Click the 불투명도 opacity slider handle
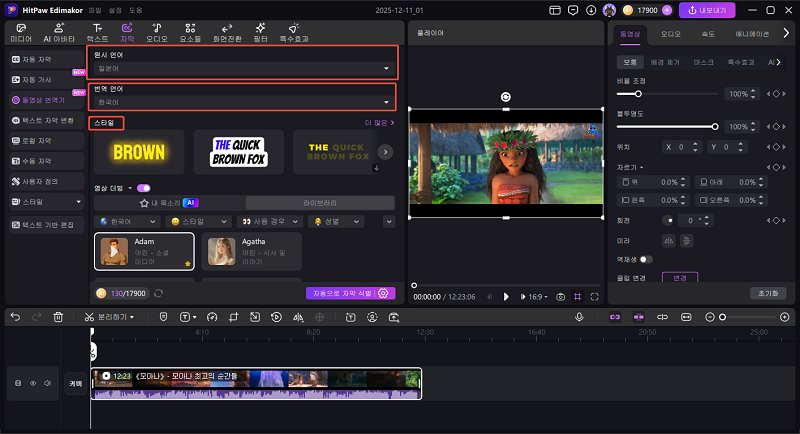This screenshot has width=800, height=434. pos(715,126)
